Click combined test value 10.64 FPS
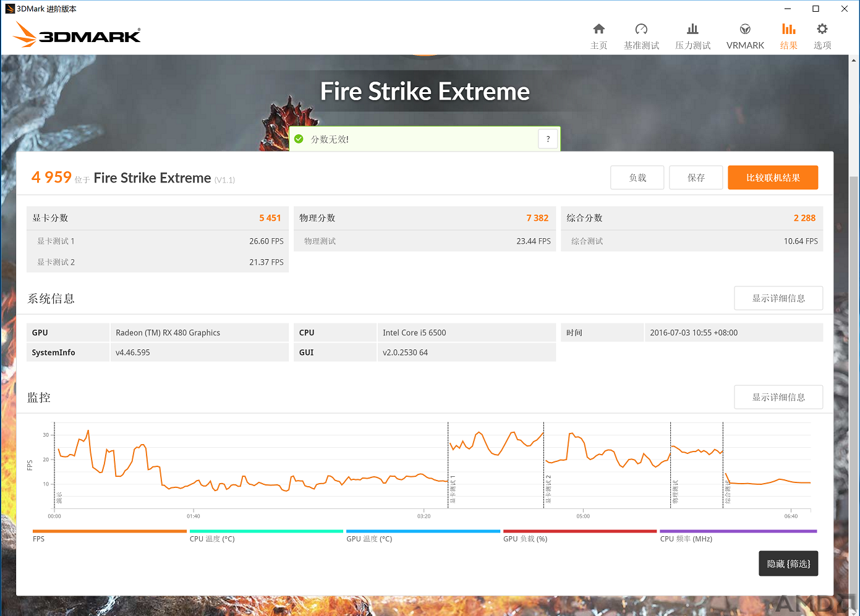Image resolution: width=860 pixels, height=616 pixels. click(801, 241)
